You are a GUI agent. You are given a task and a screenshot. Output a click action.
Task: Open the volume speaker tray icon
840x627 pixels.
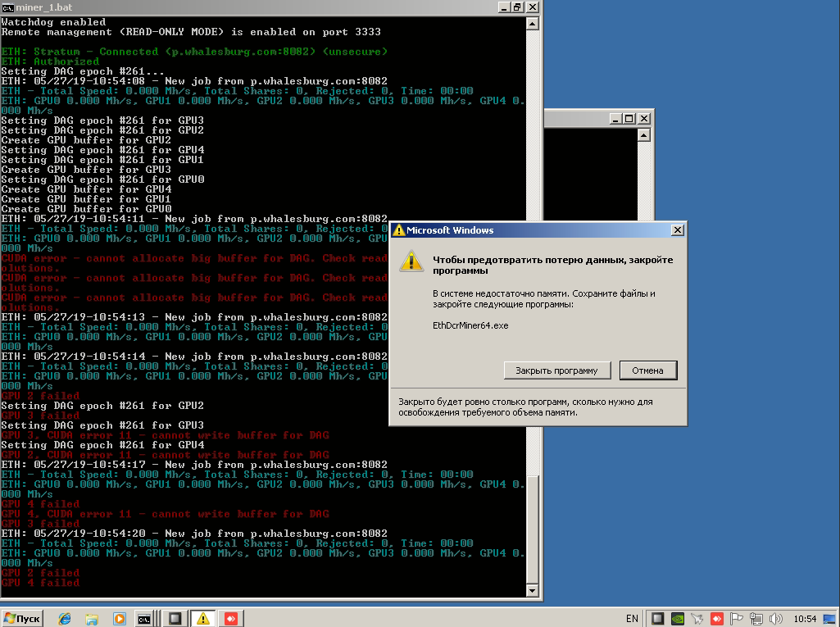tap(776, 619)
